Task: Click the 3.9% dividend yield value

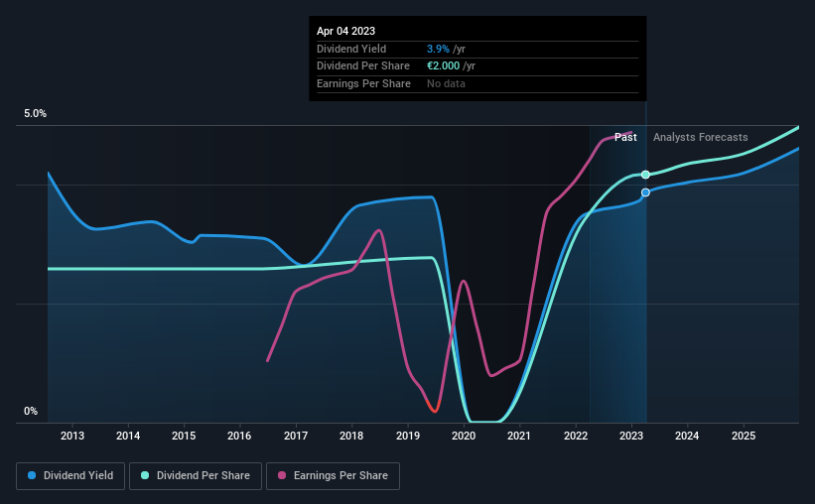Action: coord(438,49)
